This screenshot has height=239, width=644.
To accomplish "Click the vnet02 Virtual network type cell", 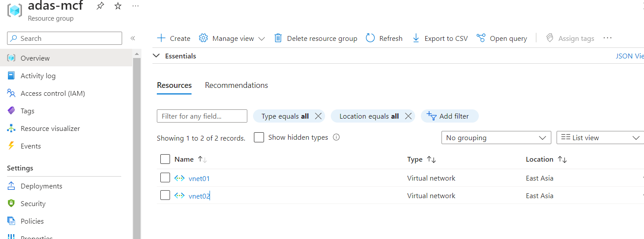I will [x=431, y=196].
